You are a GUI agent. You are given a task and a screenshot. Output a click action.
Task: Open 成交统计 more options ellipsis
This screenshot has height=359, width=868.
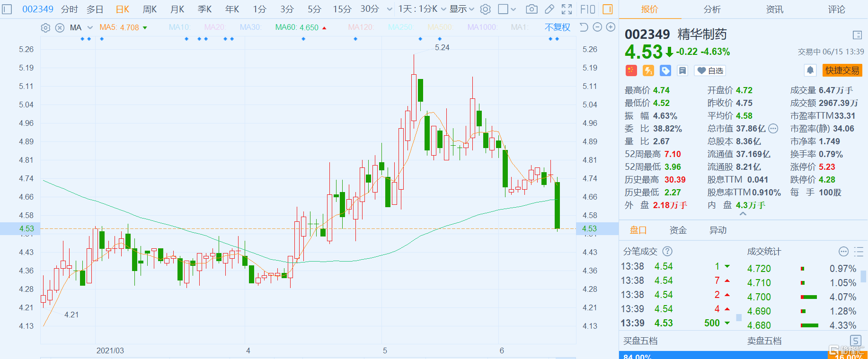[843, 251]
